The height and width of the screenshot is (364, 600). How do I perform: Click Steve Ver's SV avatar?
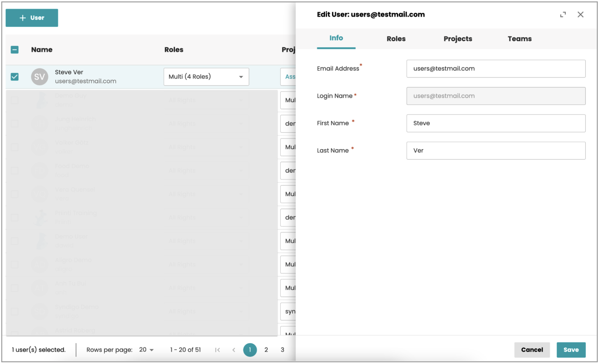click(x=39, y=77)
